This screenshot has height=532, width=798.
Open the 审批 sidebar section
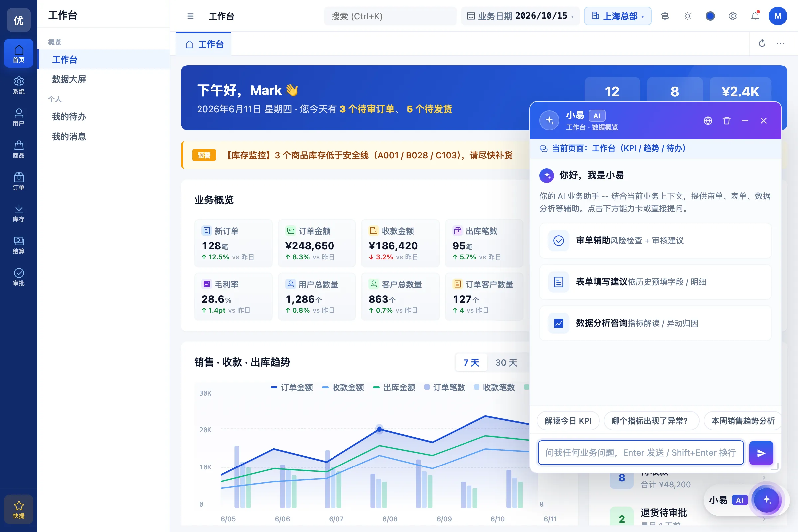coord(19,277)
